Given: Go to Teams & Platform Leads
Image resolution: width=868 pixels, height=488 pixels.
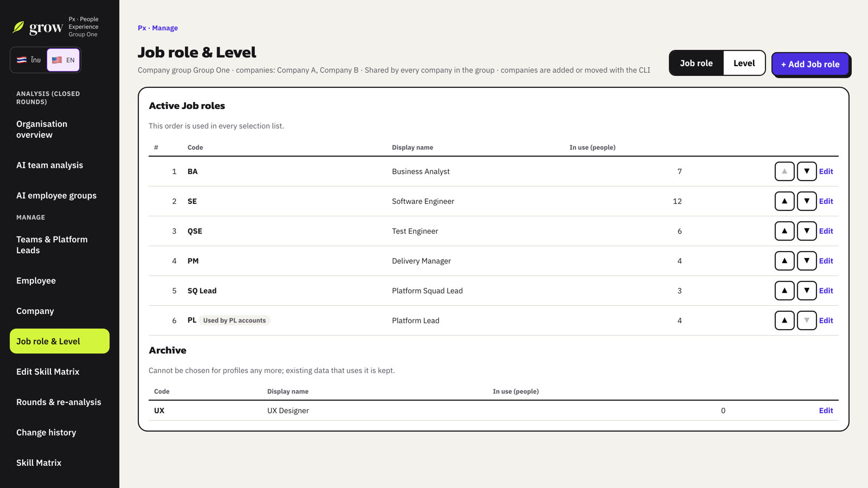Looking at the screenshot, I should (60, 245).
